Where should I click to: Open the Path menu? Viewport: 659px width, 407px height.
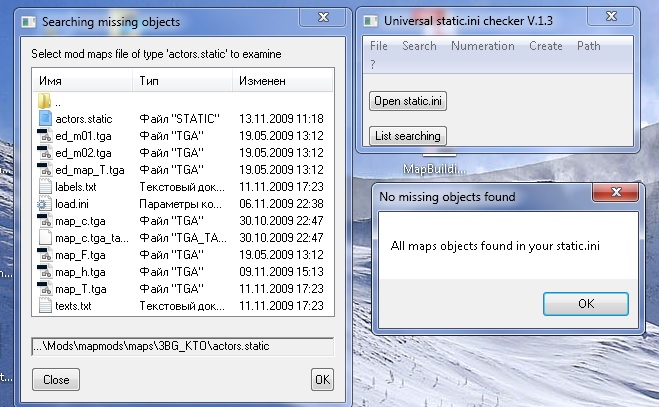pyautogui.click(x=588, y=46)
